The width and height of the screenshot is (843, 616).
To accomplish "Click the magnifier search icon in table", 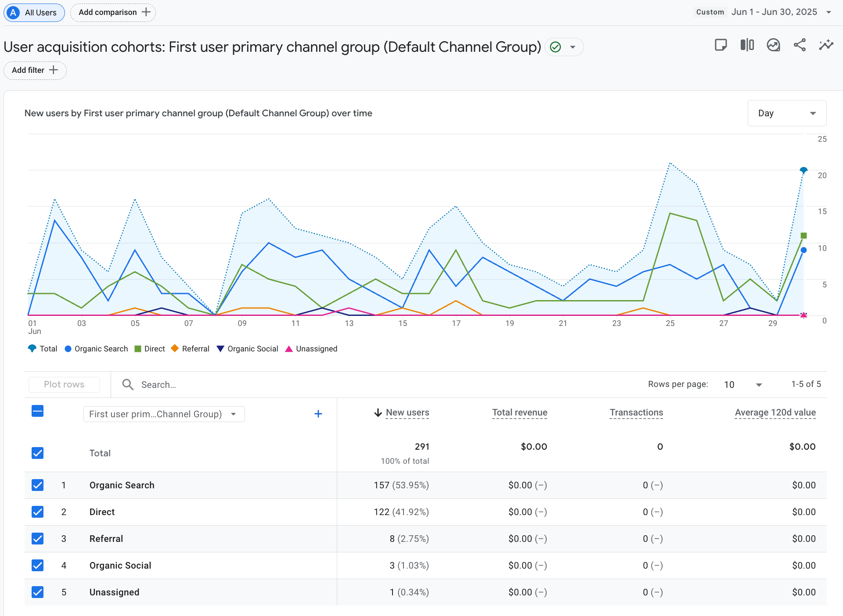I will 128,385.
